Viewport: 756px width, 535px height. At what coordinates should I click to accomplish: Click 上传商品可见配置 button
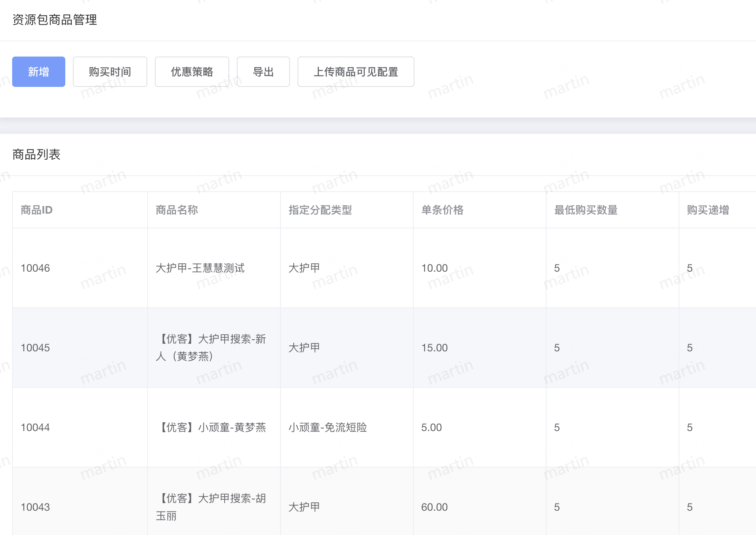pyautogui.click(x=356, y=72)
